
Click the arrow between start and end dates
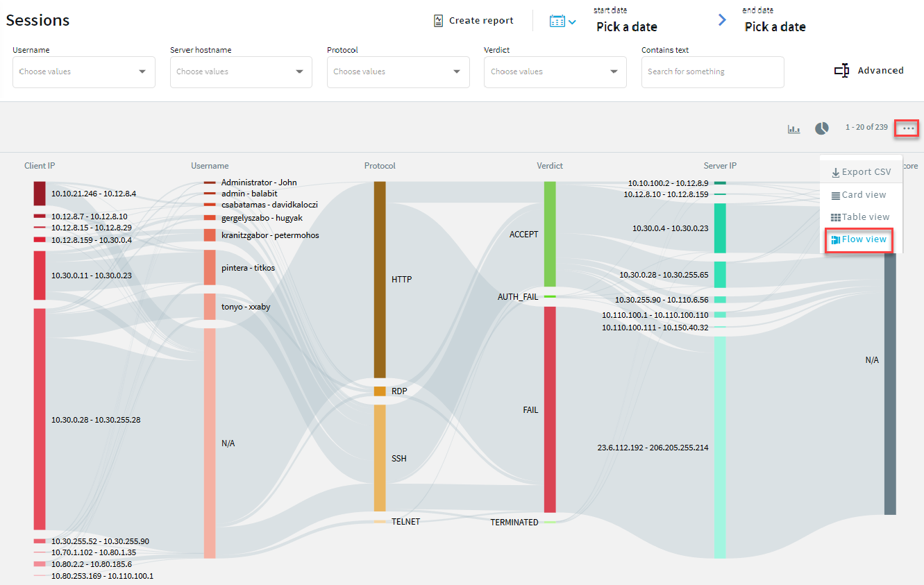coord(722,20)
